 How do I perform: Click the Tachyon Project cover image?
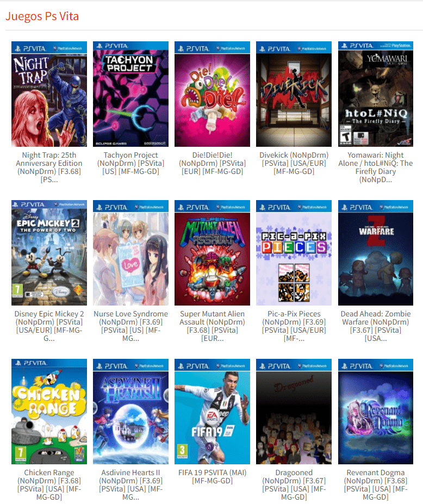130,94
